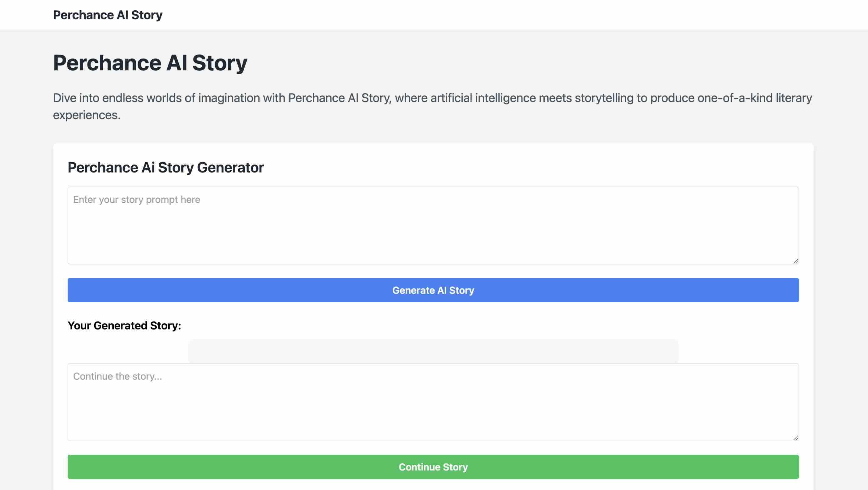
Task: Click the Perchance AI Story page title
Action: (150, 62)
